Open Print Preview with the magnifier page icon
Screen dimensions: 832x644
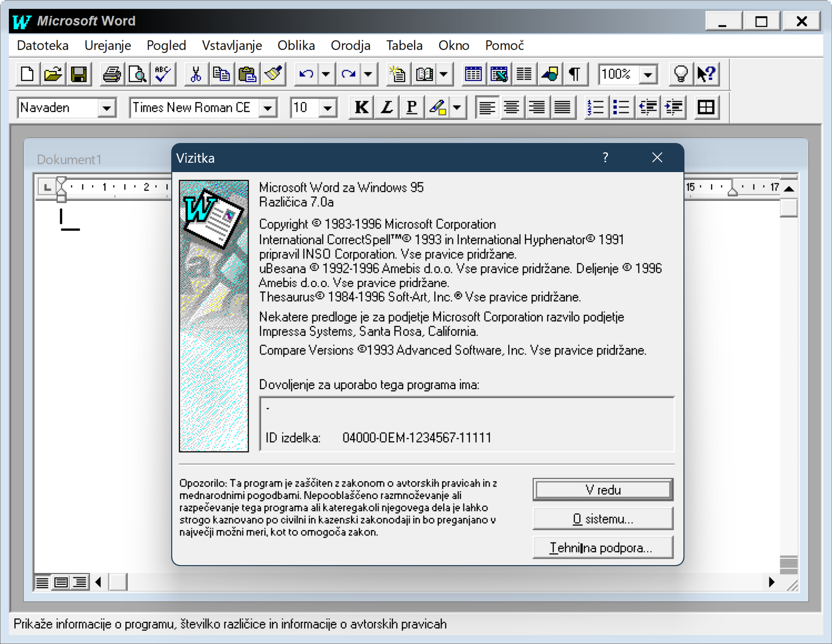138,74
